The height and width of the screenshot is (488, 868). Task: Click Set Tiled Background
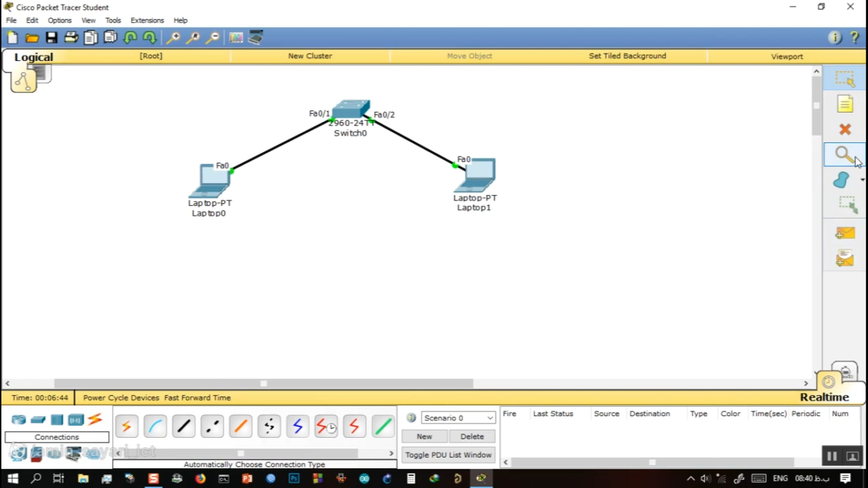pos(627,56)
